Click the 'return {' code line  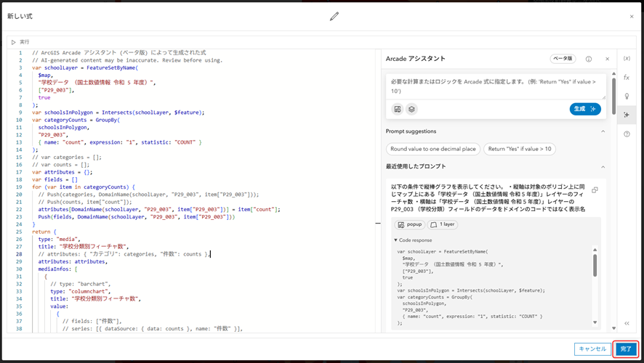(44, 232)
